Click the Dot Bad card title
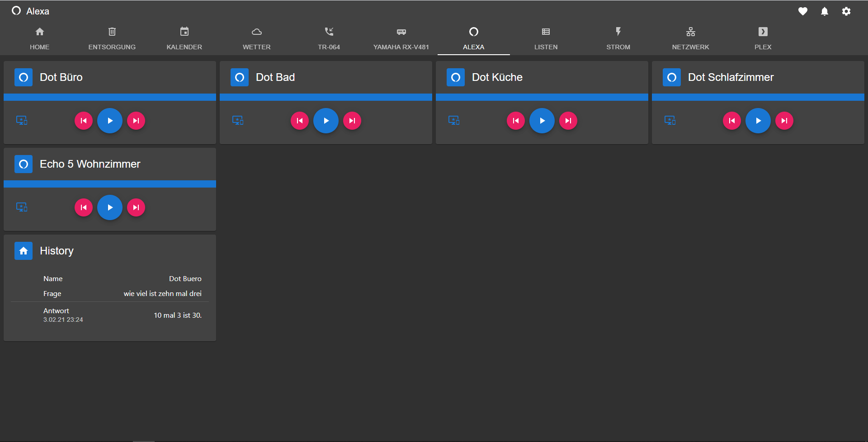 coord(275,77)
